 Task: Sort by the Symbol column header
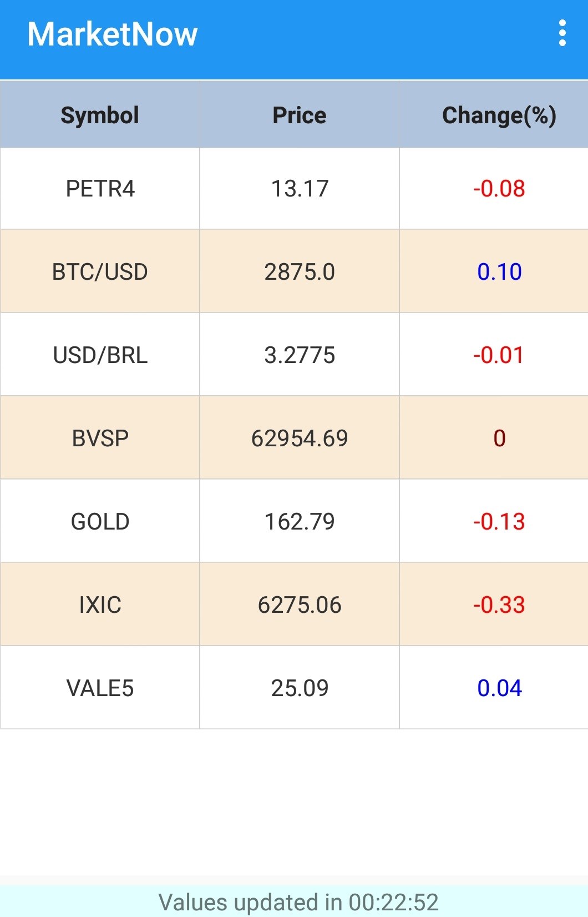click(x=100, y=115)
